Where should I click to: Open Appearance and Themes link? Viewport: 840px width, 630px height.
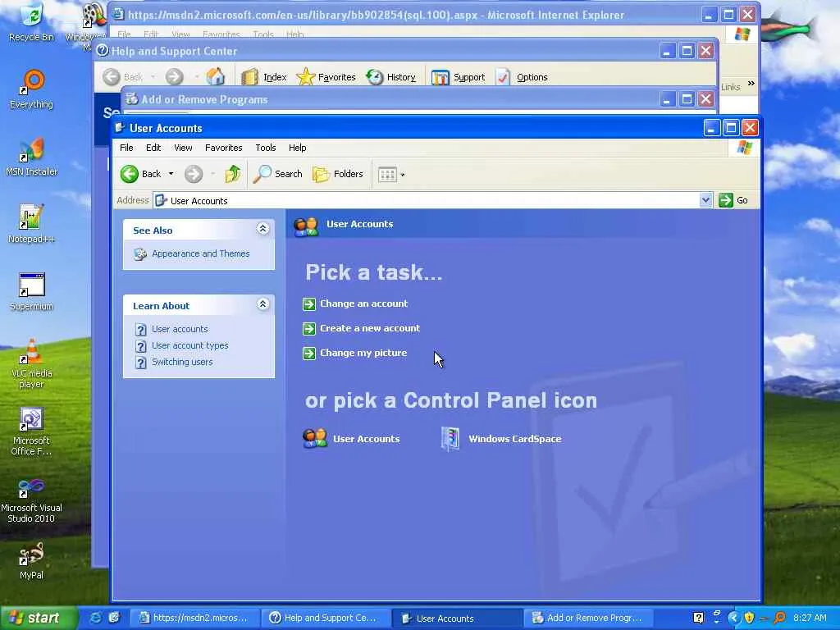200,253
